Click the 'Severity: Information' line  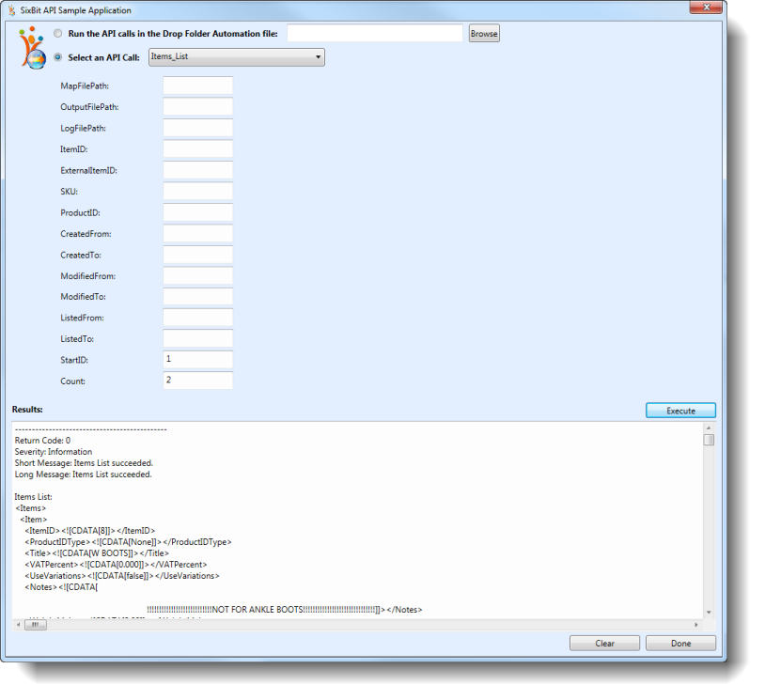click(54, 452)
